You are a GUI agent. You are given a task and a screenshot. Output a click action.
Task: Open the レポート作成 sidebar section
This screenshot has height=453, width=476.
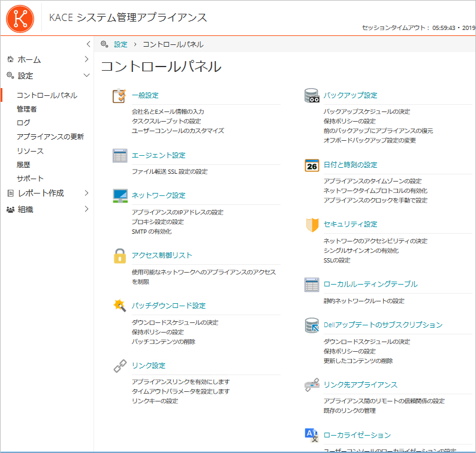tap(41, 194)
